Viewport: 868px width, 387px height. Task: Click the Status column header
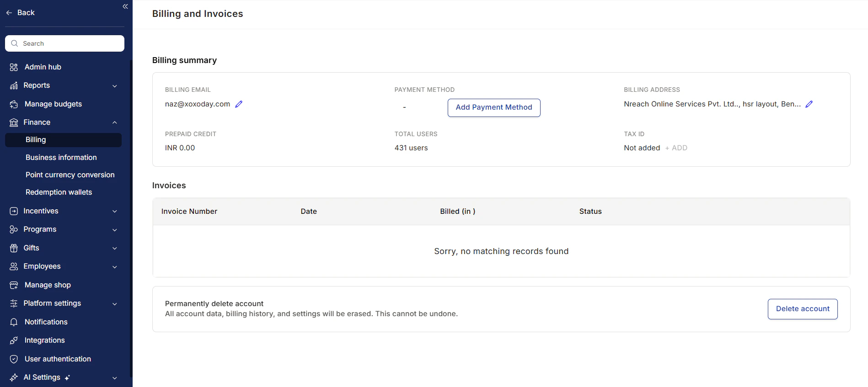tap(590, 211)
